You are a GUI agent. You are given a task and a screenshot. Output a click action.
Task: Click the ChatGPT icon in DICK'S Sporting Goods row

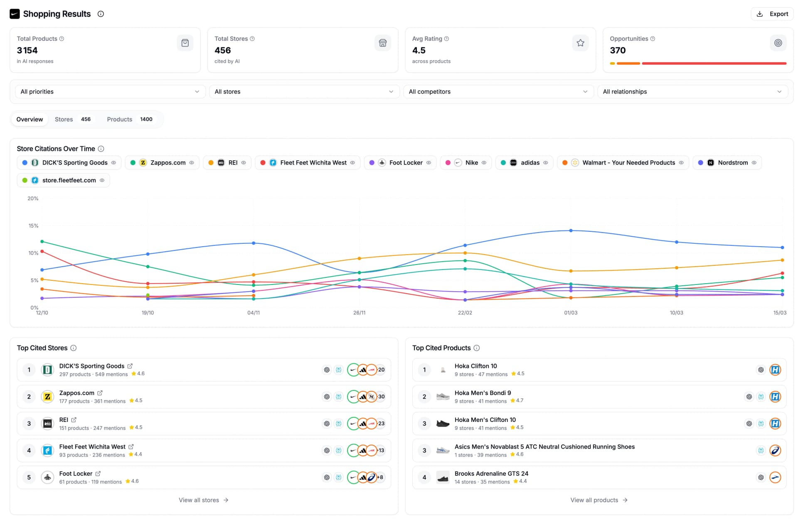327,370
